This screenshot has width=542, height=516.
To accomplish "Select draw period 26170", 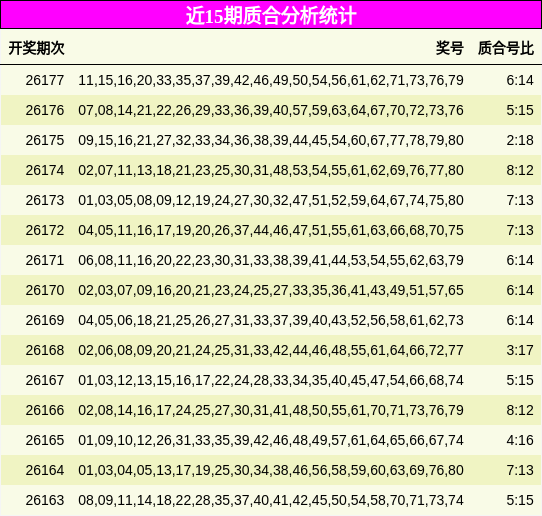I will [x=45, y=290].
